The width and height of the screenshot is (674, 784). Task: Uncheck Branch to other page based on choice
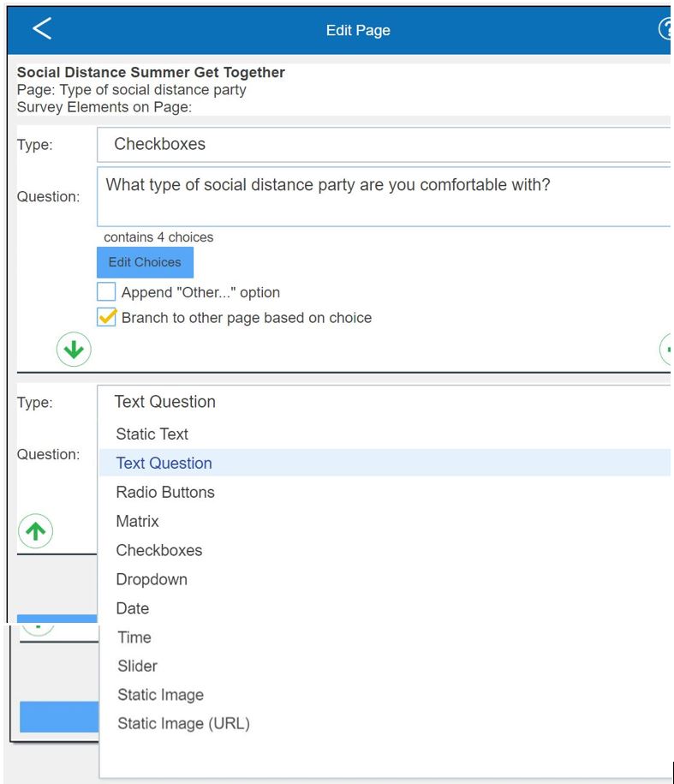point(106,318)
